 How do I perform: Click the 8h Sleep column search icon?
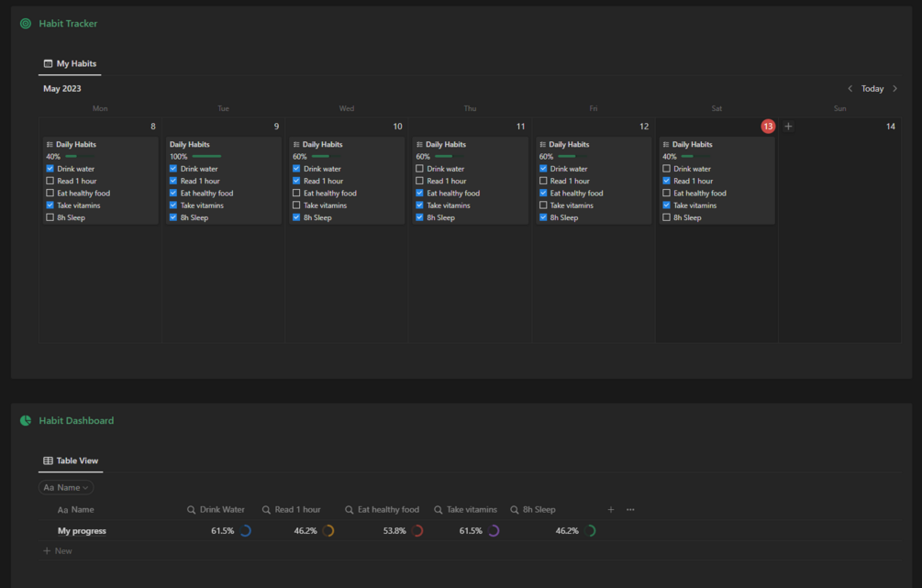(515, 510)
